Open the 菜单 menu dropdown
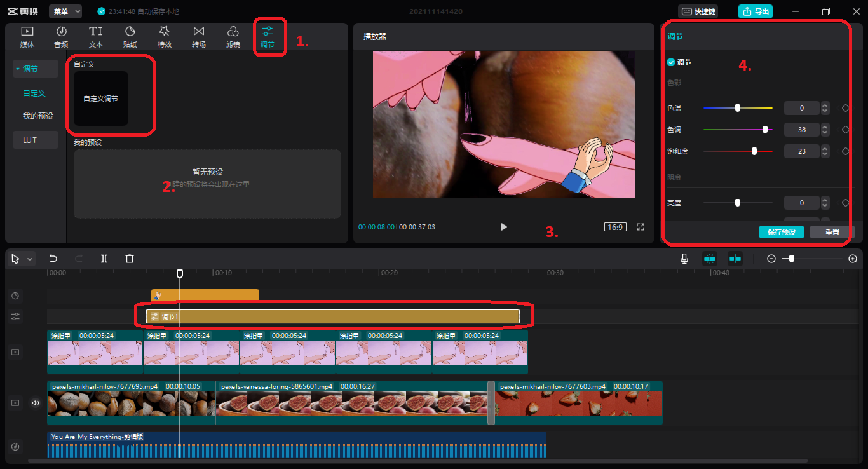This screenshot has width=868, height=469. (65, 11)
